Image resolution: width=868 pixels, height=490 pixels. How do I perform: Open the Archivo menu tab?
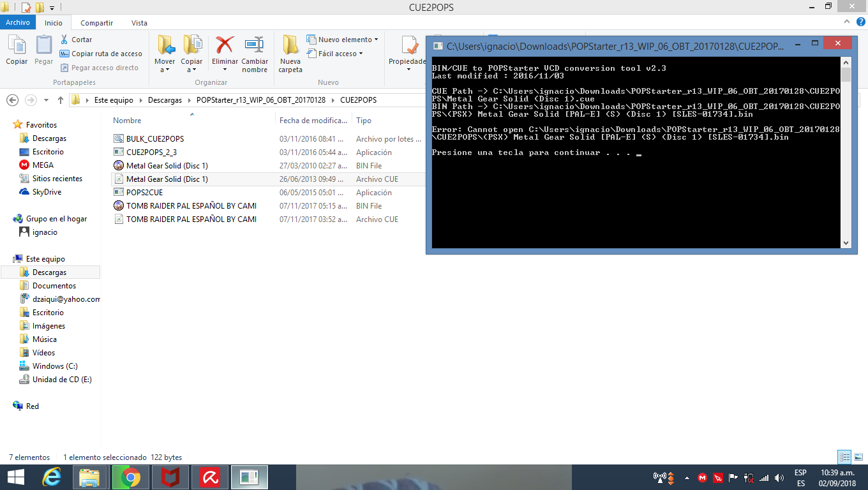(x=18, y=22)
